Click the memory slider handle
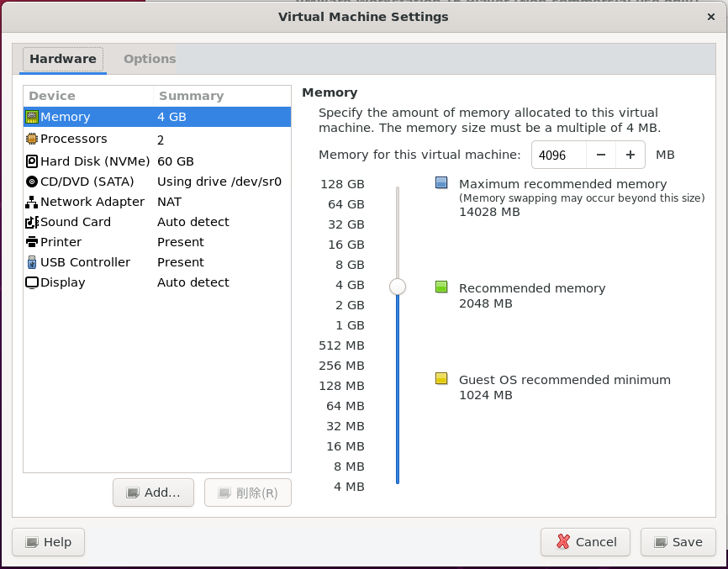728x569 pixels. click(x=398, y=287)
